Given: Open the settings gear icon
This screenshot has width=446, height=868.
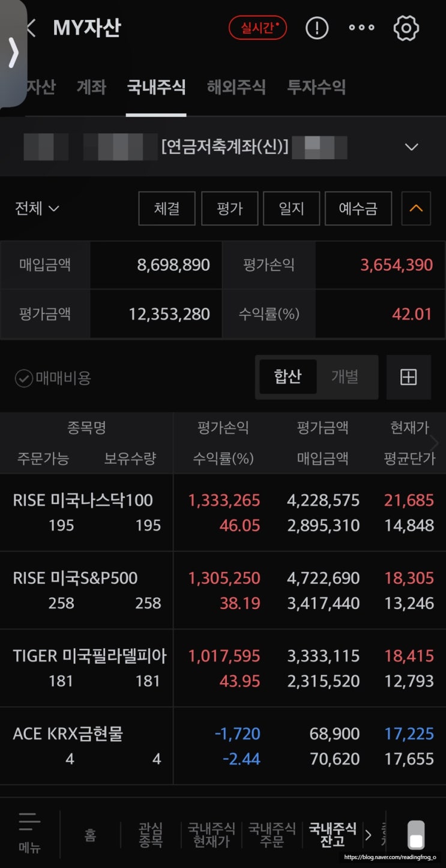Looking at the screenshot, I should (406, 28).
